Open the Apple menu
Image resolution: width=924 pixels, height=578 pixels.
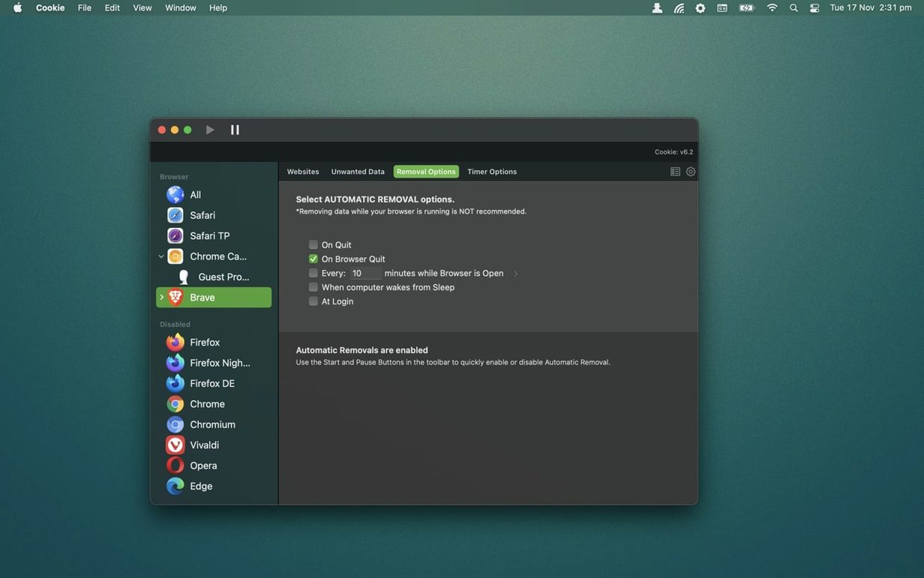tap(17, 7)
